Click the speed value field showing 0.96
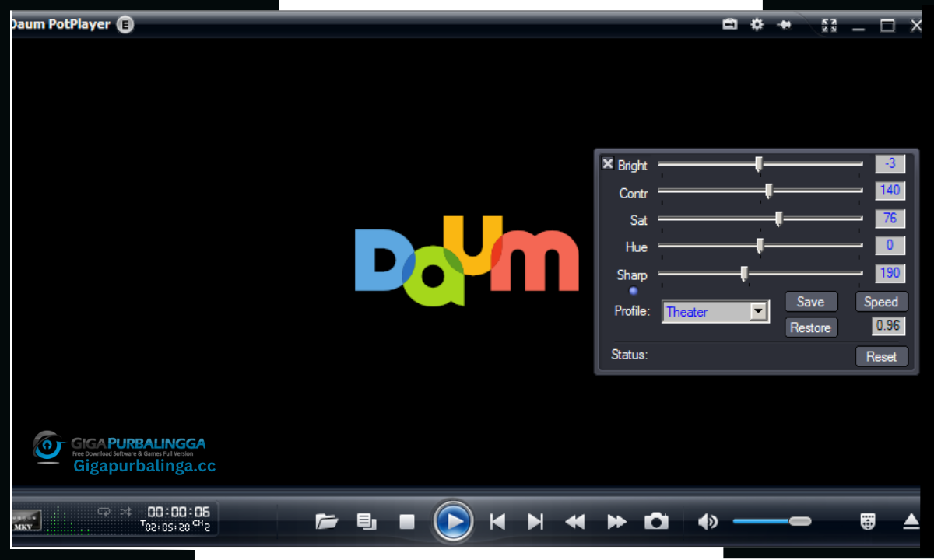 pyautogui.click(x=888, y=326)
